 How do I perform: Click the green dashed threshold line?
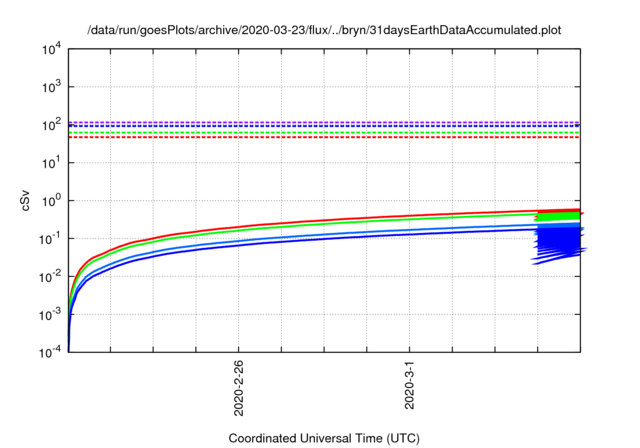click(x=324, y=132)
